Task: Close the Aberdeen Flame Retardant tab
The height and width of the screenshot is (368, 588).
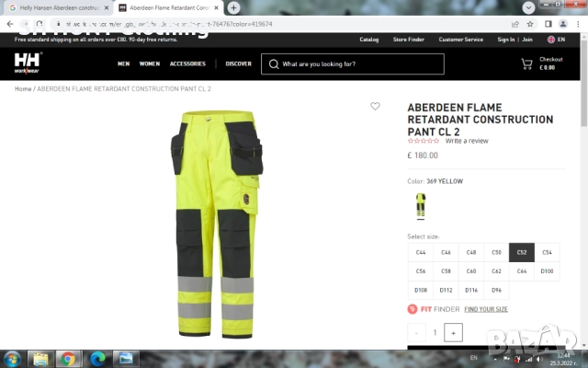Action: (x=217, y=8)
